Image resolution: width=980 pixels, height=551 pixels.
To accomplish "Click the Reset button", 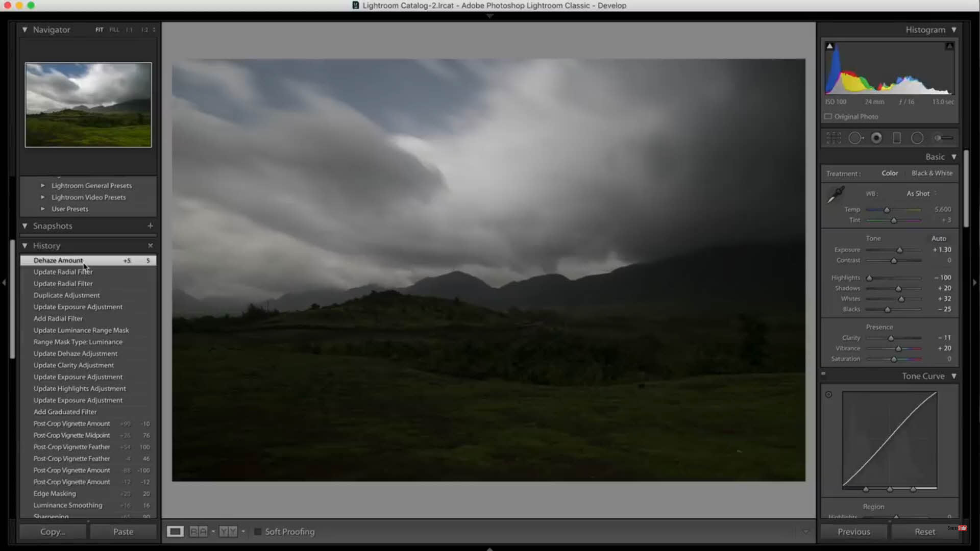I will (x=925, y=532).
